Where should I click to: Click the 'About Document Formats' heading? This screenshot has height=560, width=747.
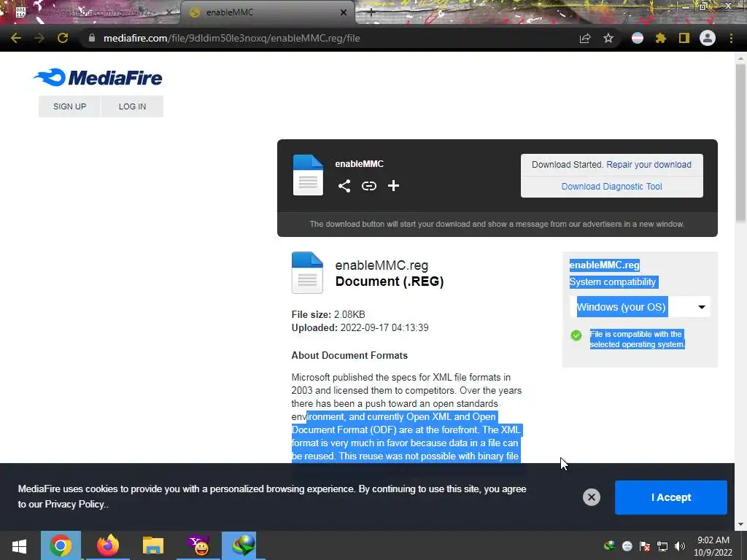tap(349, 356)
